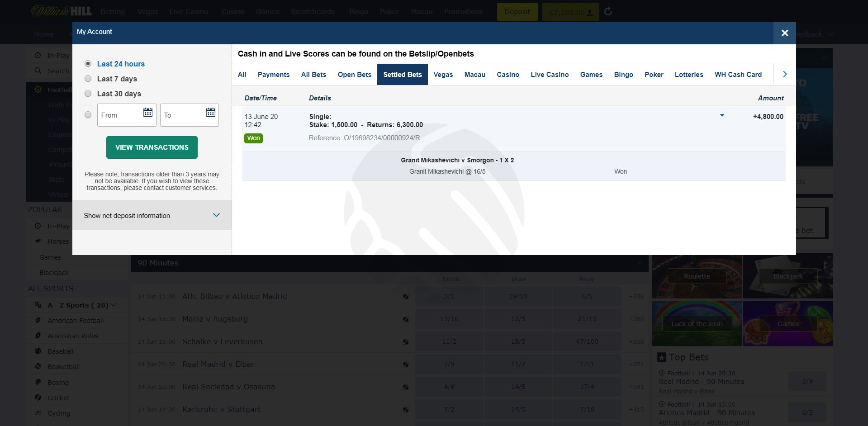Expand A - Z Sports dropdown

(76, 305)
